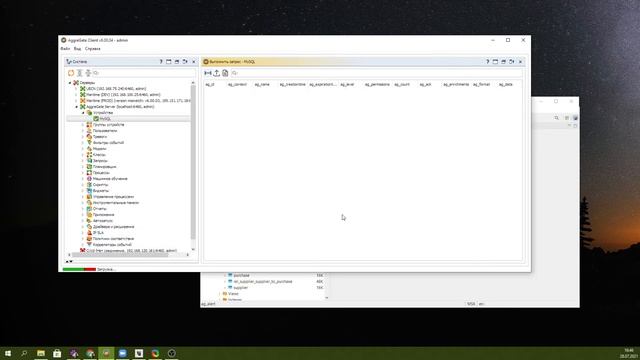Click the Запросы node icon
Screen dimensions: 640x360
tap(89, 161)
